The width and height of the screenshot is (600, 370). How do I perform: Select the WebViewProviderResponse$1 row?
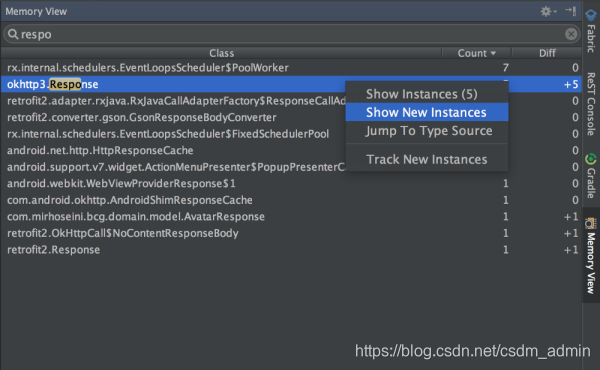coord(291,184)
